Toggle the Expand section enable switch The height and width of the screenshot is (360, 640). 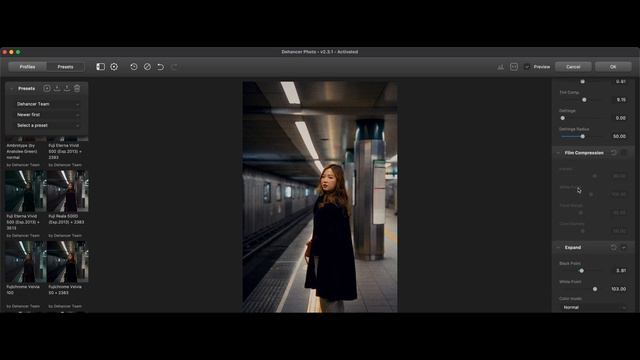(624, 247)
